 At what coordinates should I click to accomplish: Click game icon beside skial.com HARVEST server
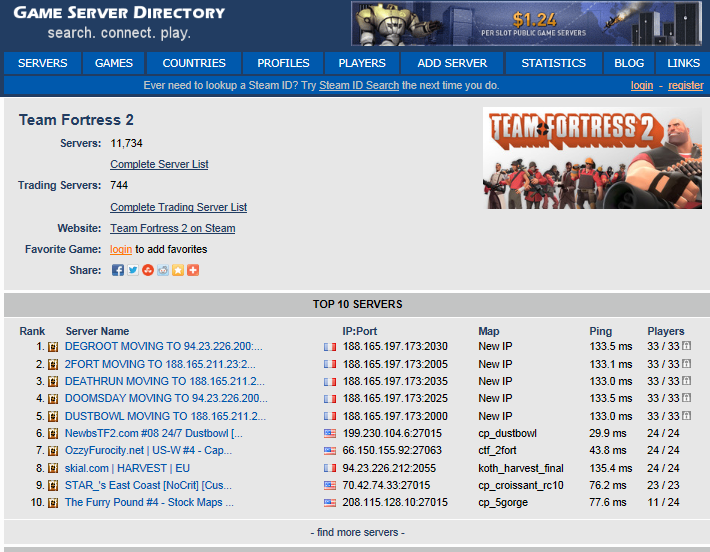point(53,469)
